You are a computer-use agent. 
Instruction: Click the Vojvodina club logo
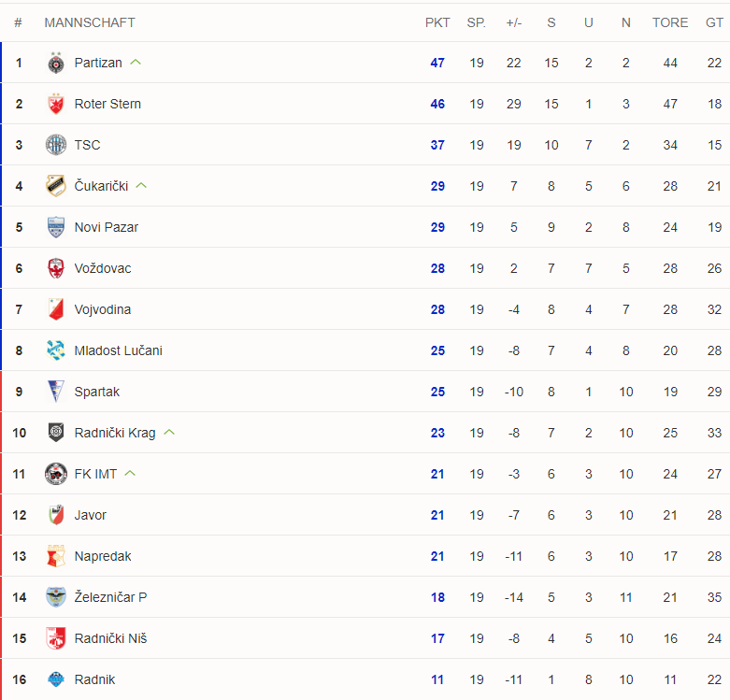tap(56, 309)
